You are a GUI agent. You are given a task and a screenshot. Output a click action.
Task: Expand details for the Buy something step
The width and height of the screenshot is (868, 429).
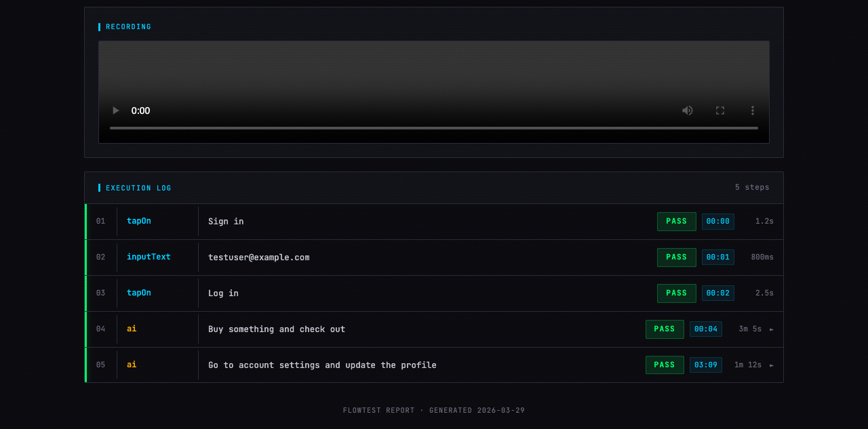point(772,329)
